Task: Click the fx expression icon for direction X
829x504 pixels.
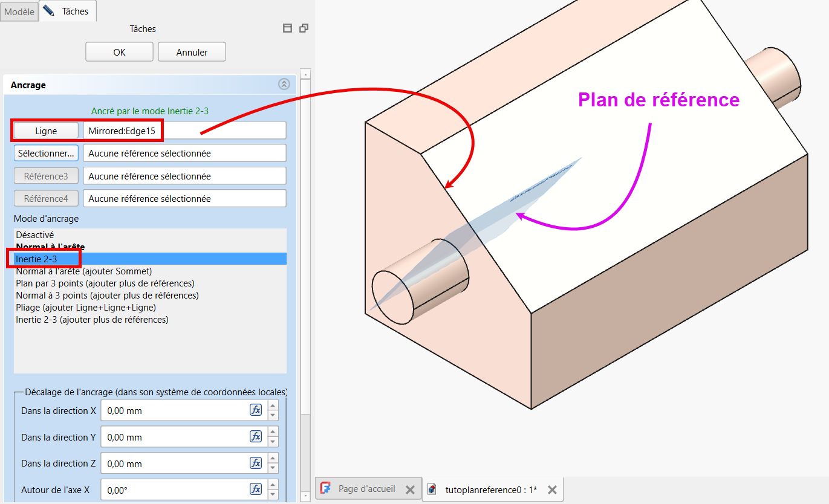Action: (256, 410)
